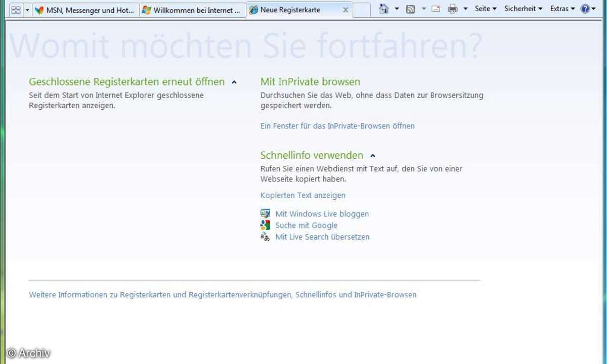Print the page with the printer icon

(453, 9)
